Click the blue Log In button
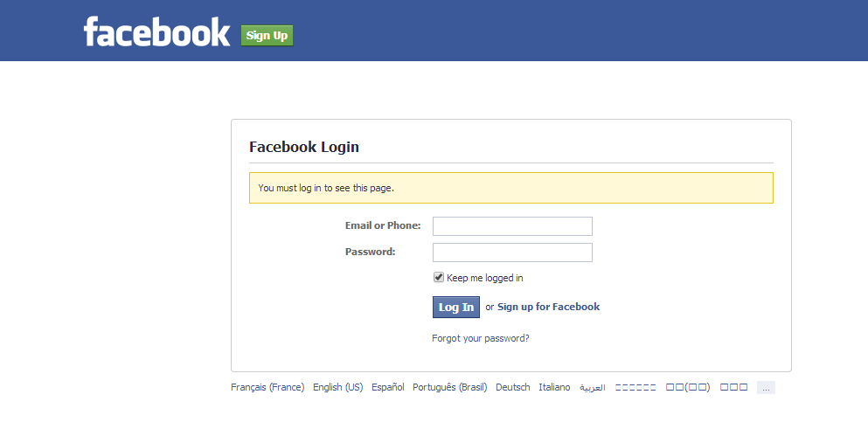Image resolution: width=868 pixels, height=422 pixels. (x=456, y=307)
